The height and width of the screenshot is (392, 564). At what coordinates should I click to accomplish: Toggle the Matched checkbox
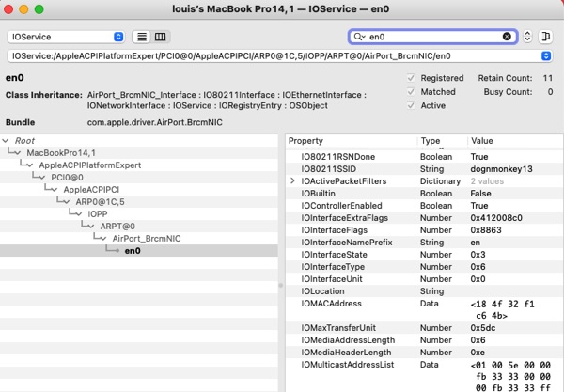tap(410, 92)
